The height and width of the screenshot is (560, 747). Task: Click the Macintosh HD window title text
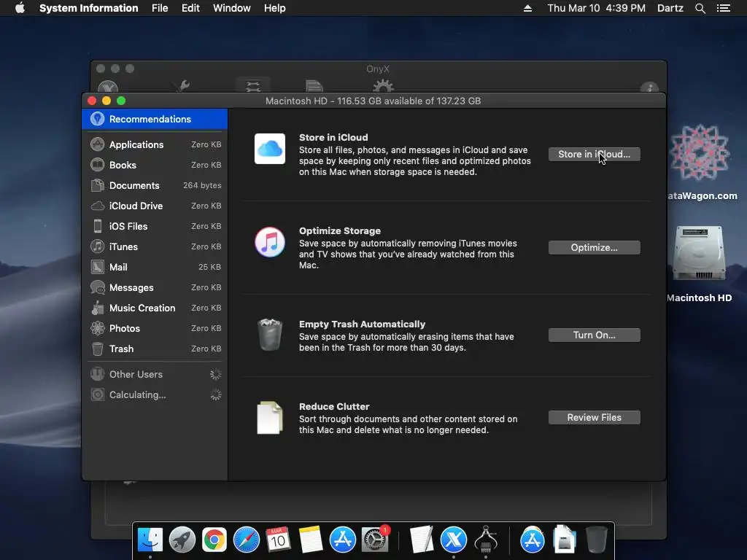(x=373, y=101)
